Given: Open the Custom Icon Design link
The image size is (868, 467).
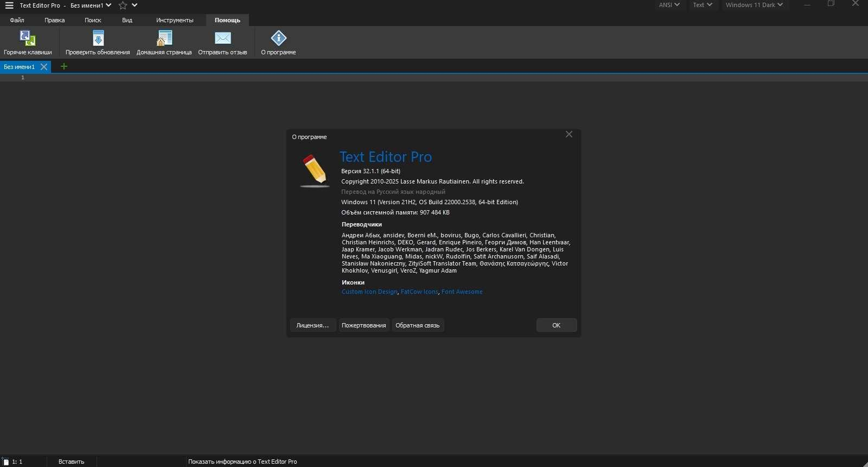Looking at the screenshot, I should pyautogui.click(x=369, y=292).
